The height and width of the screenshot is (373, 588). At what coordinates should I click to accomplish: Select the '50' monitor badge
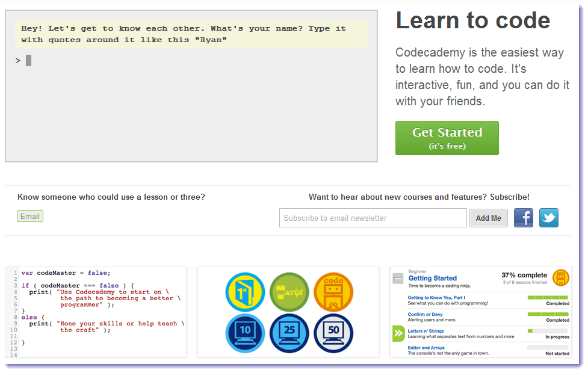[333, 333]
